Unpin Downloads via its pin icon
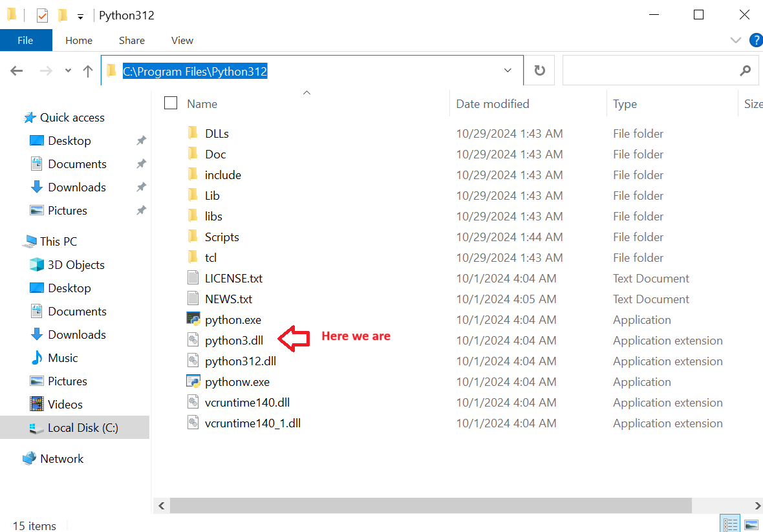This screenshot has height=532, width=763. click(x=141, y=187)
